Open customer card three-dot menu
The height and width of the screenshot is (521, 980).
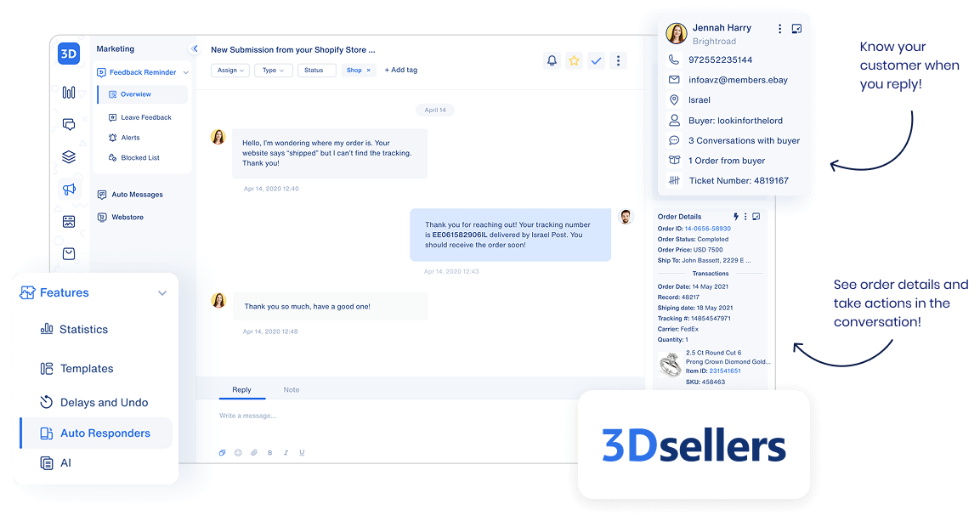779,29
